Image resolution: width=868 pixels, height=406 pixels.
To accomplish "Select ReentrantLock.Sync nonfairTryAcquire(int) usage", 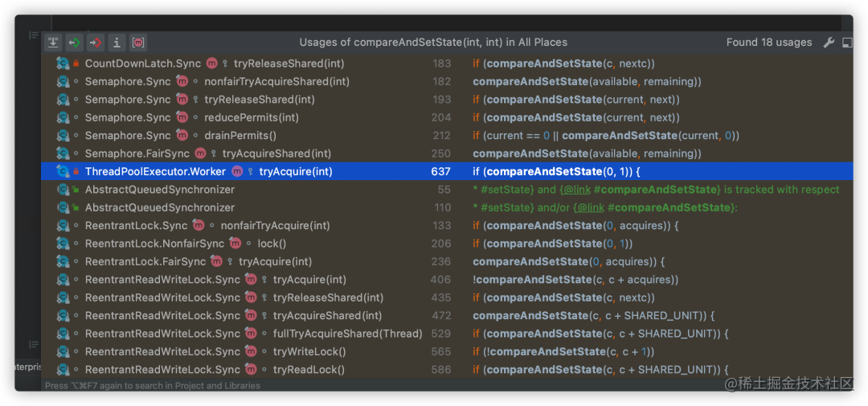I will click(x=447, y=225).
